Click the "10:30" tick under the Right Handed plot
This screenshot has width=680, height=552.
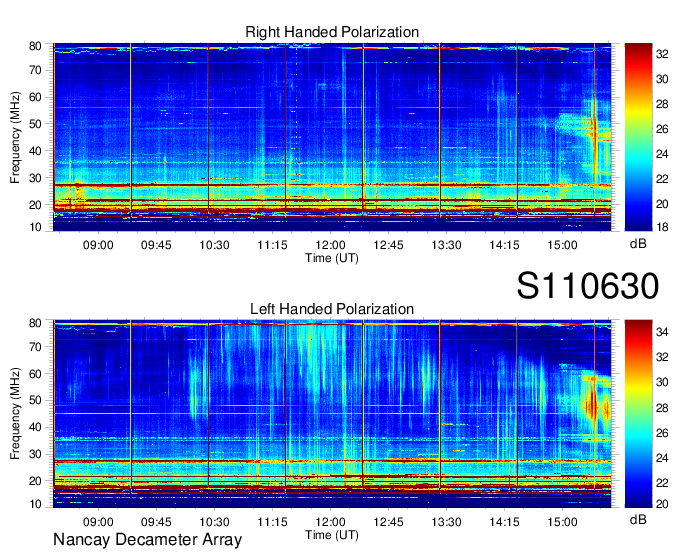[x=214, y=245]
